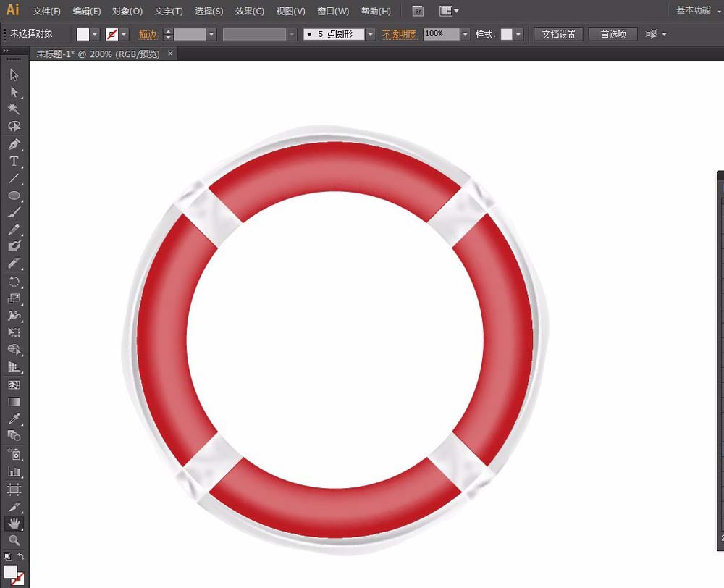Pick the Ellipse tool
Screen dimensions: 724x588
pos(14,196)
